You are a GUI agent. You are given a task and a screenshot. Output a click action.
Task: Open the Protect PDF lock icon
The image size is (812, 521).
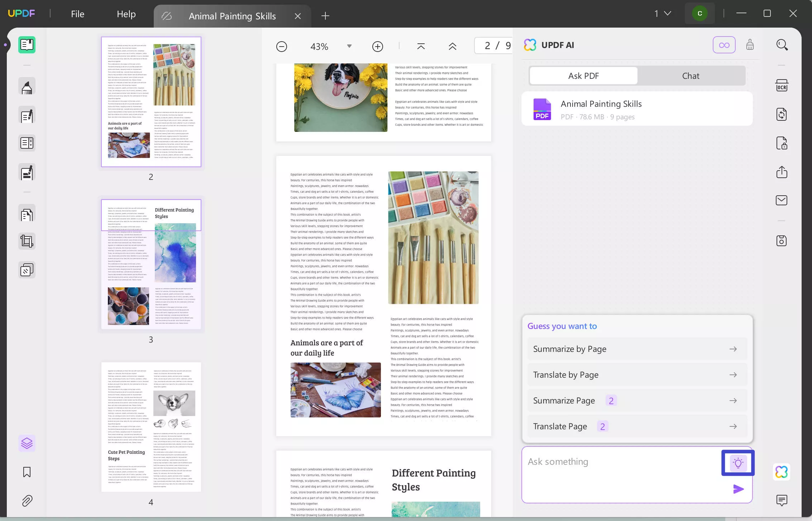(x=782, y=143)
